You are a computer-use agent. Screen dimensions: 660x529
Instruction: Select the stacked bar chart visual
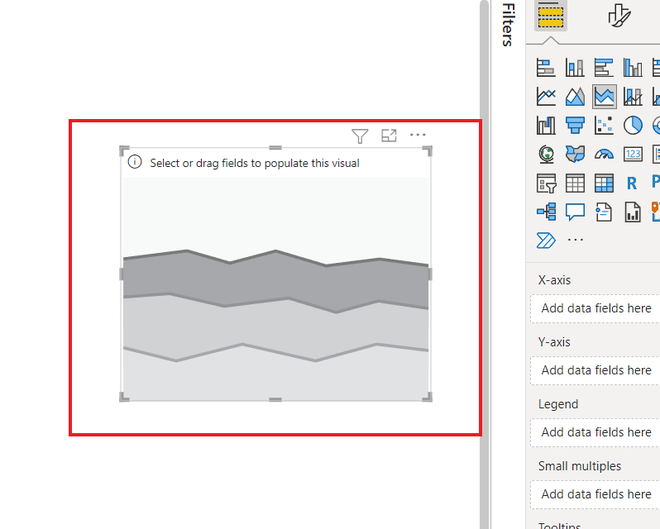click(x=546, y=68)
